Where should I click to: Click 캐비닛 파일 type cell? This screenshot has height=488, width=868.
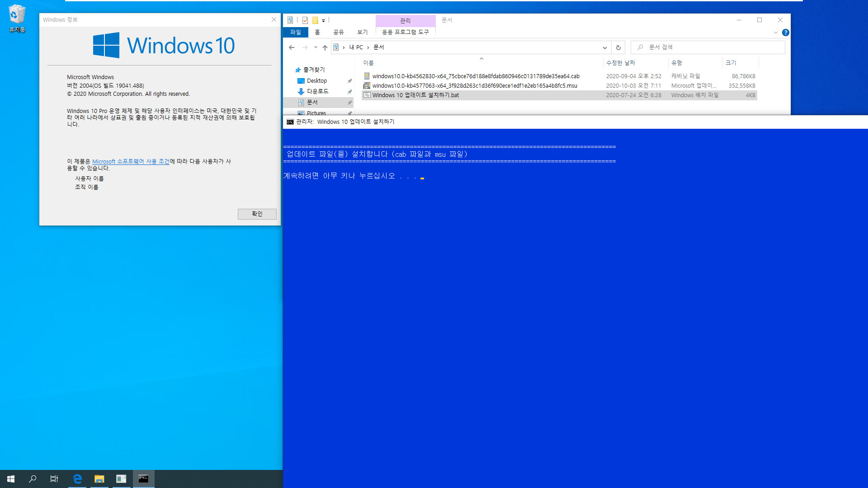685,76
